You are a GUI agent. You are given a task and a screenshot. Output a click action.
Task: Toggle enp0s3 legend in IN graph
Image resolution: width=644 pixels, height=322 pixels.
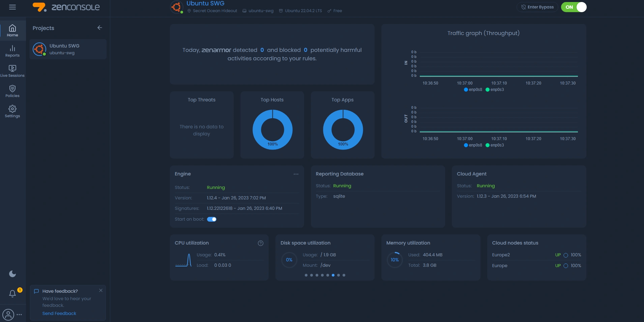click(x=495, y=90)
